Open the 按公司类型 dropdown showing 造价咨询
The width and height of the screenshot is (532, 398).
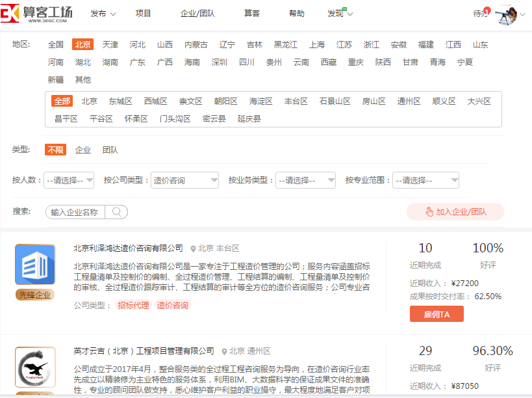click(x=184, y=179)
